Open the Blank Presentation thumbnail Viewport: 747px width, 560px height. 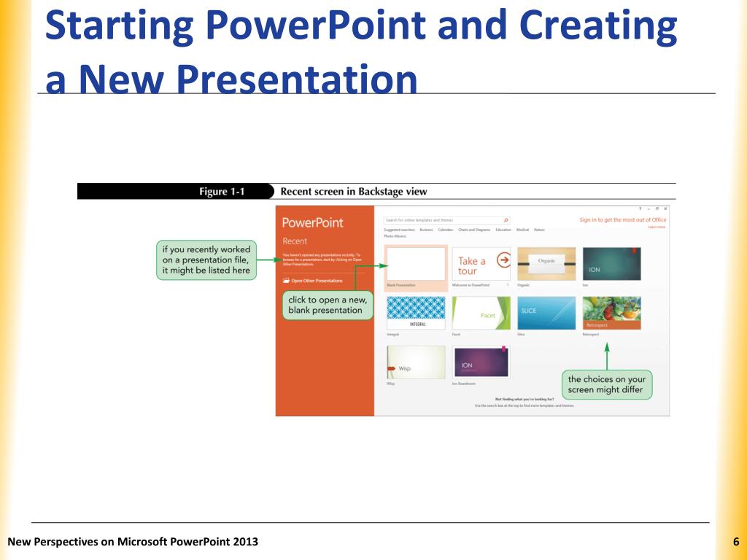[x=416, y=264]
